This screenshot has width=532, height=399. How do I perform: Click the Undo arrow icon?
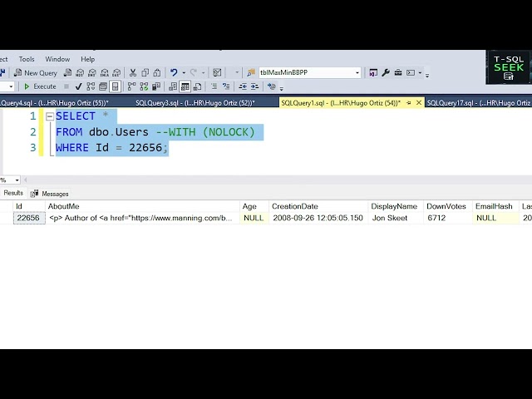[174, 72]
